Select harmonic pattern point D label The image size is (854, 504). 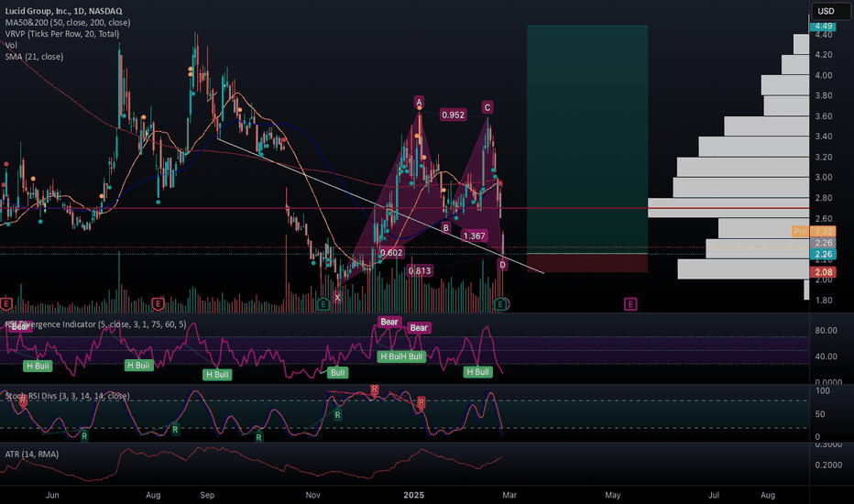pos(502,265)
